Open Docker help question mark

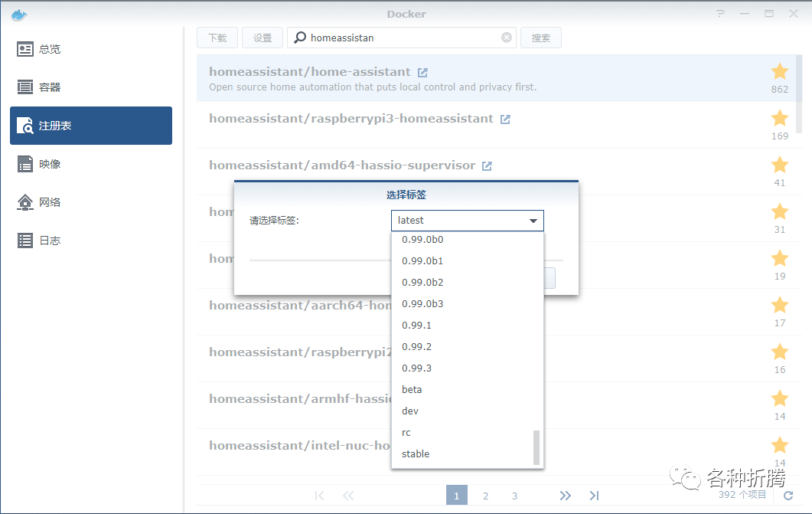click(720, 14)
